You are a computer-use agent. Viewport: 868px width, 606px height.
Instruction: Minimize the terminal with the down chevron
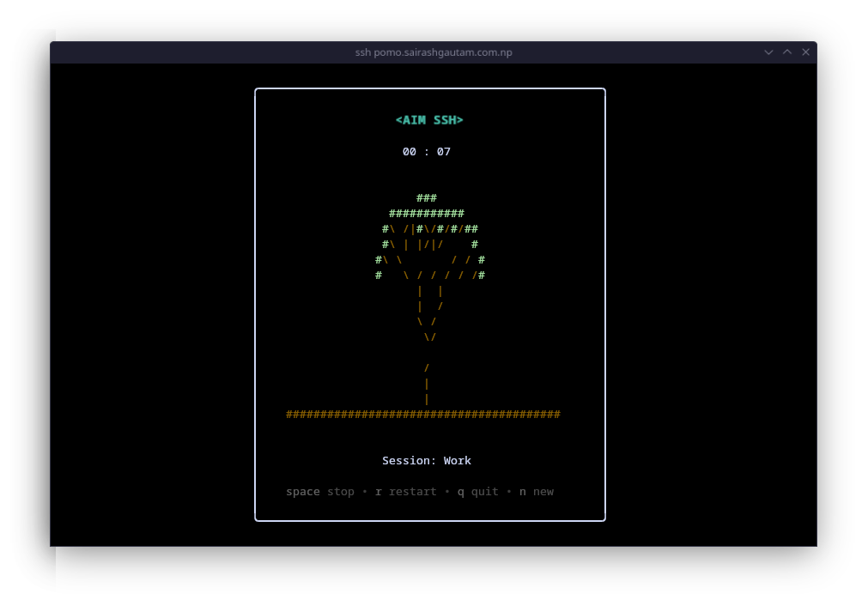point(768,52)
